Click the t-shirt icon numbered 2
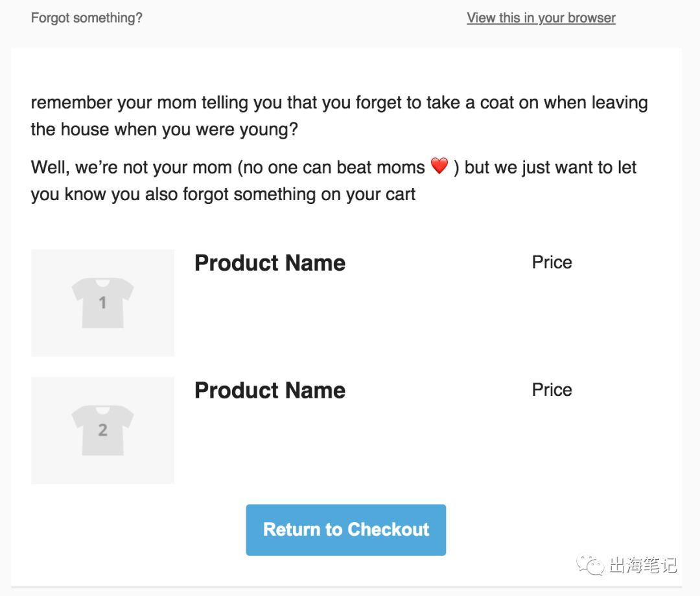The height and width of the screenshot is (596, 700). pos(102,430)
